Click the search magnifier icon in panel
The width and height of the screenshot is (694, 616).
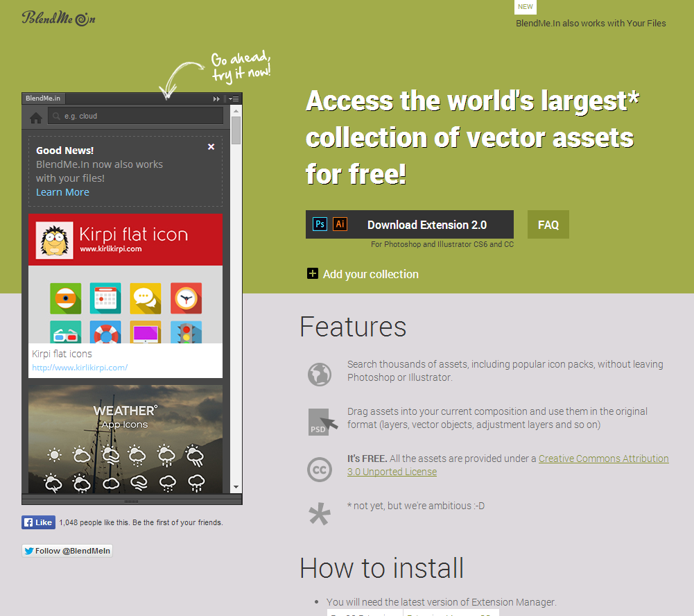pos(56,116)
